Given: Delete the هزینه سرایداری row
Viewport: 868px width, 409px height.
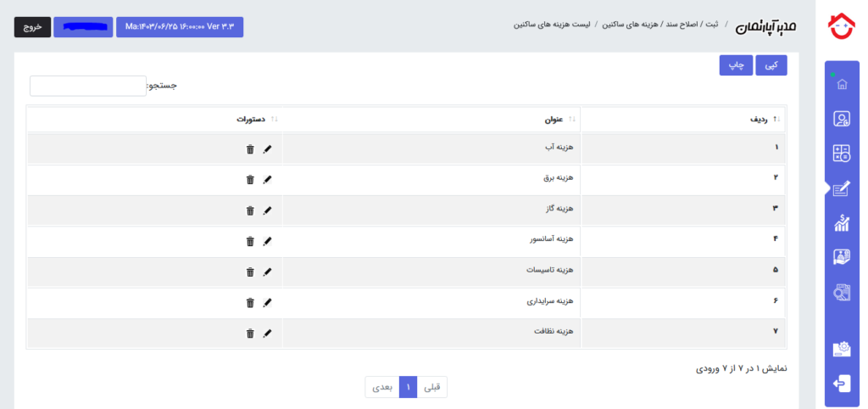Looking at the screenshot, I should point(250,303).
